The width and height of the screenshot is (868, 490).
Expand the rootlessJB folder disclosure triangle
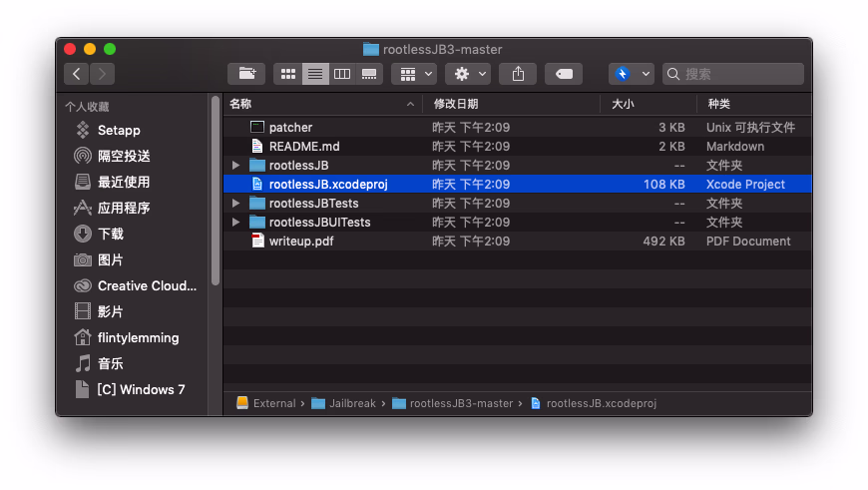point(235,166)
